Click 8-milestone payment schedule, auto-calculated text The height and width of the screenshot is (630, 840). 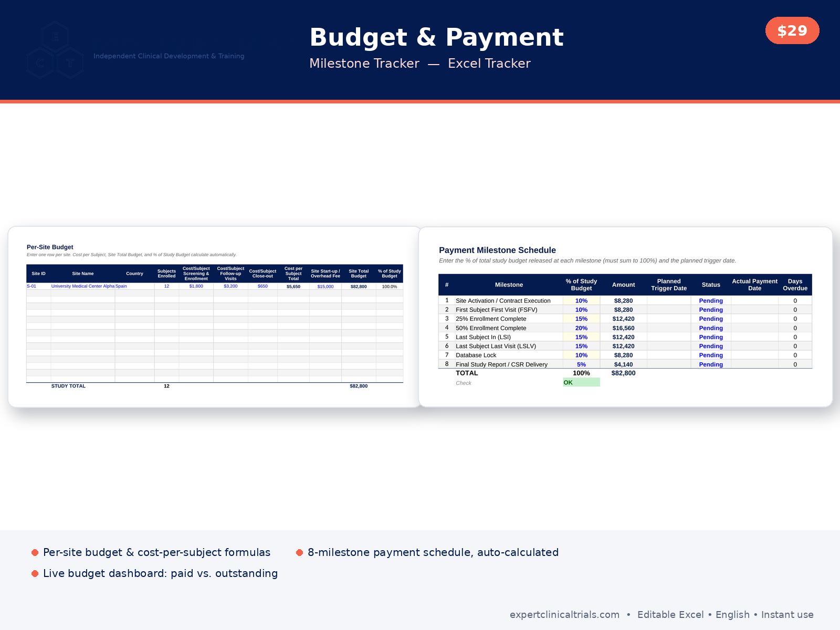click(433, 552)
